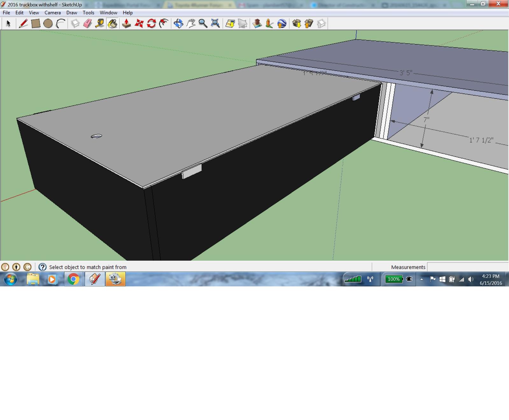The height and width of the screenshot is (420, 509).
Task: Click the Zoom Extents icon
Action: (215, 24)
